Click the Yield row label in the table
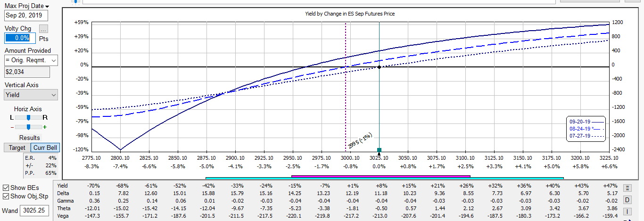This screenshot has width=644, height=221. 62,186
